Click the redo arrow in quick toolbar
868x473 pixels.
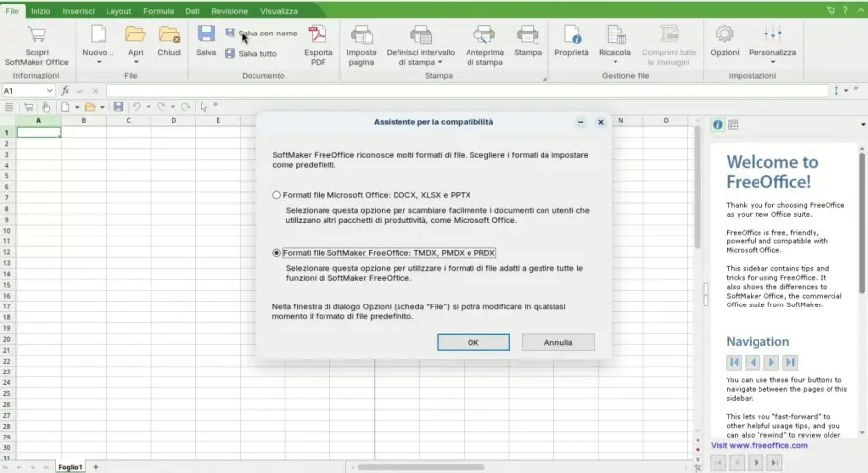click(x=161, y=107)
